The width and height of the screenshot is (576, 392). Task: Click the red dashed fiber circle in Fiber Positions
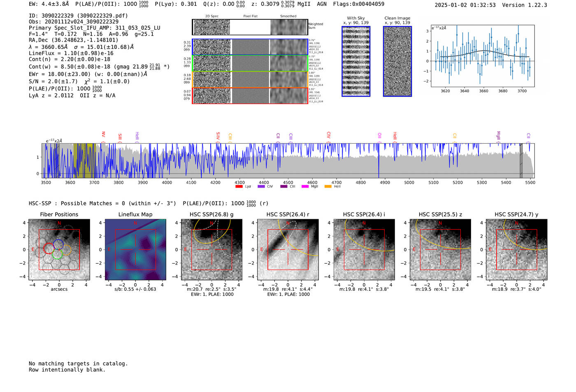click(x=49, y=248)
